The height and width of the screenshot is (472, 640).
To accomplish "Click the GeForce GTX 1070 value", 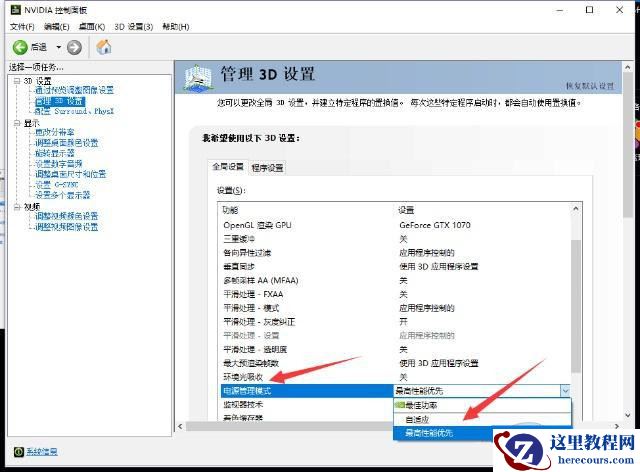I will [435, 225].
